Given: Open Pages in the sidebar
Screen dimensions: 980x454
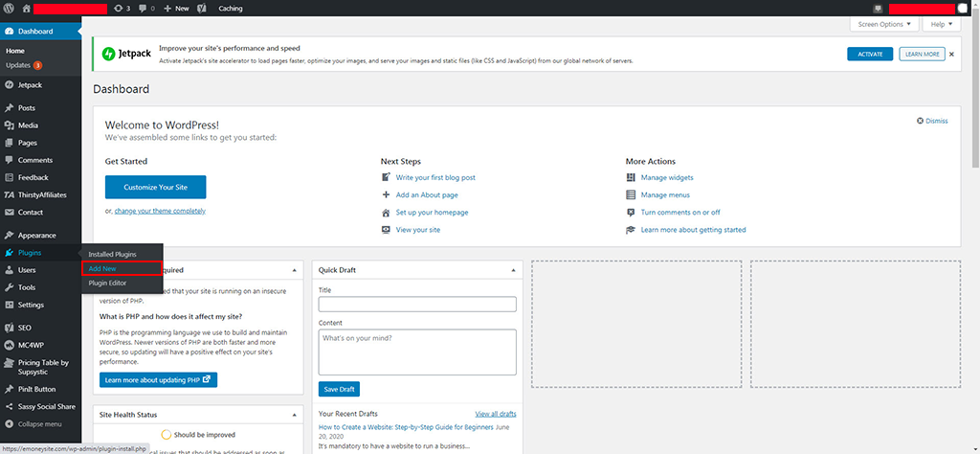Looking at the screenshot, I should (x=40, y=143).
